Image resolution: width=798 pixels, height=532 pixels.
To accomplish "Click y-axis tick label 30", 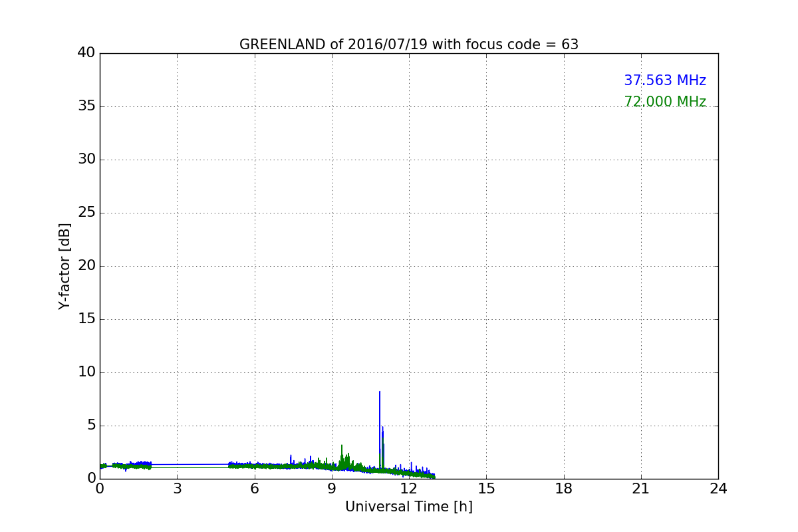I will pyautogui.click(x=86, y=160).
